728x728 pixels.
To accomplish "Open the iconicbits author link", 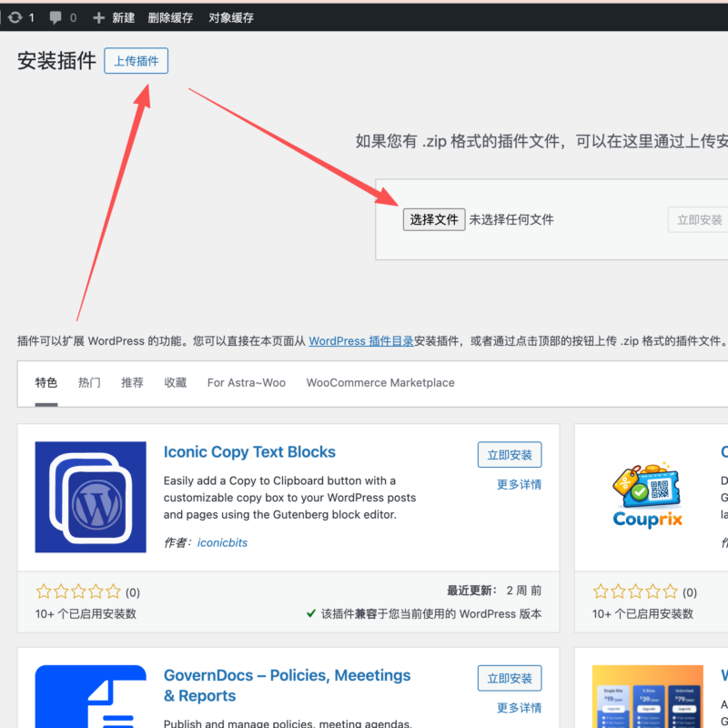I will coord(222,542).
